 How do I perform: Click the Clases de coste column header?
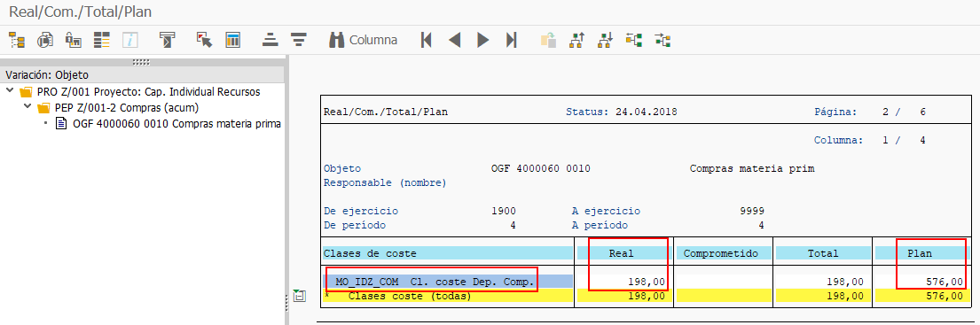[448, 253]
